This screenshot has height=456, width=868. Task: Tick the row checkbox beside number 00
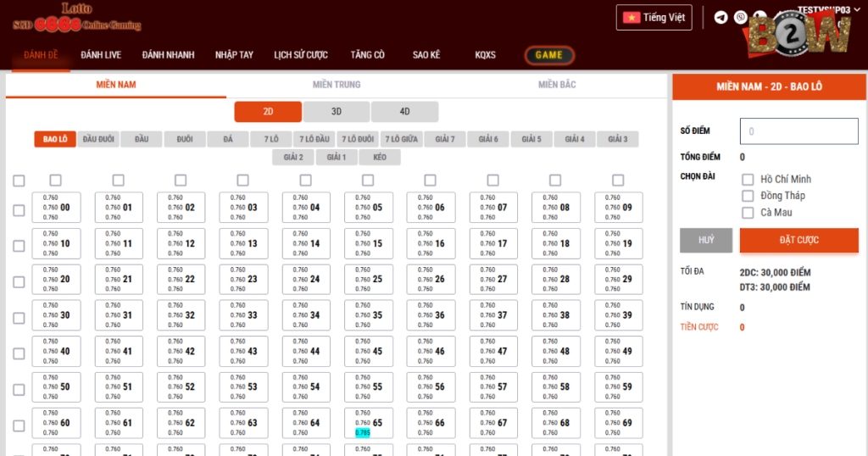click(19, 210)
